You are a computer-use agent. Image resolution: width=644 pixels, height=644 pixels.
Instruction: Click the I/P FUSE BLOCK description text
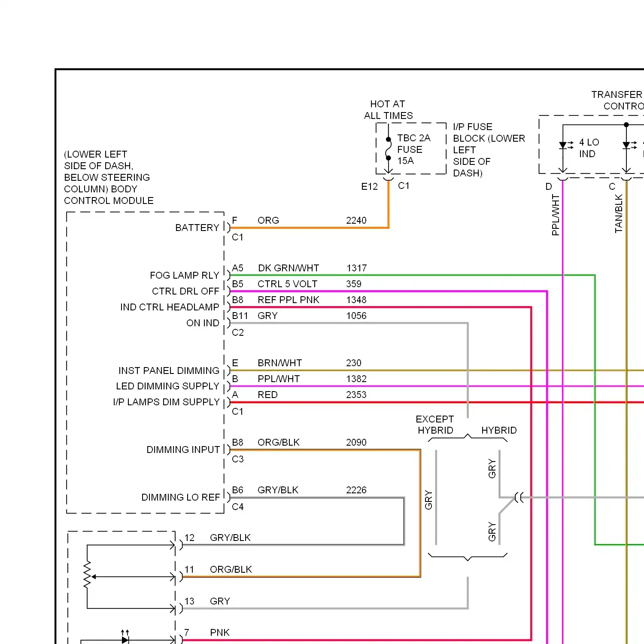489,150
